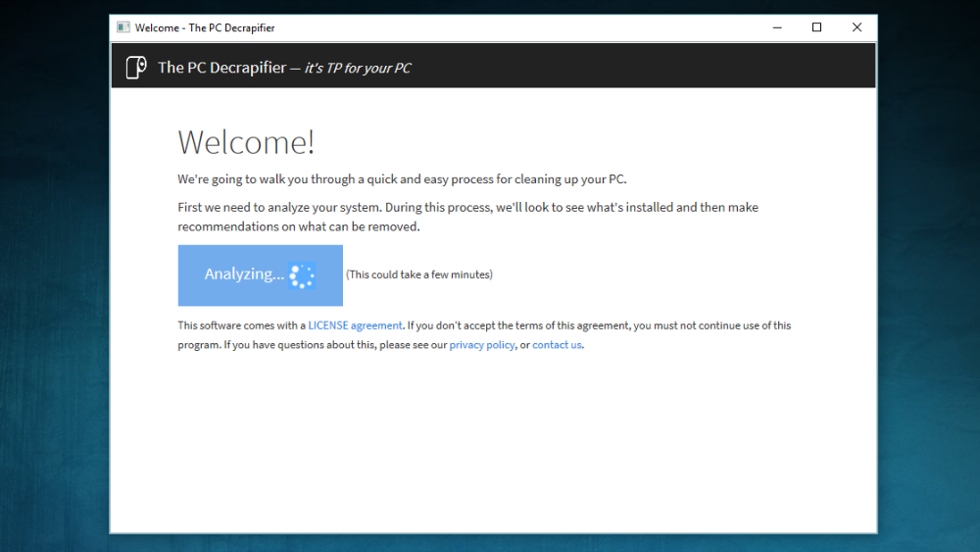Click the Welcome! heading
This screenshot has height=552, width=980.
(x=246, y=142)
